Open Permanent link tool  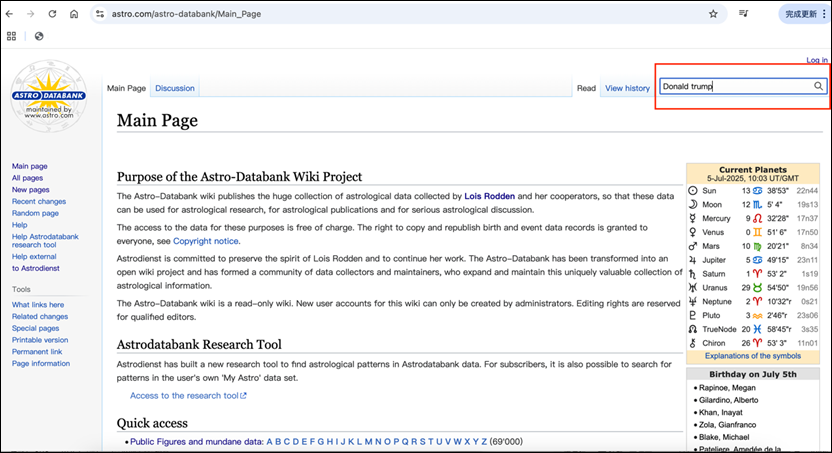click(x=37, y=351)
